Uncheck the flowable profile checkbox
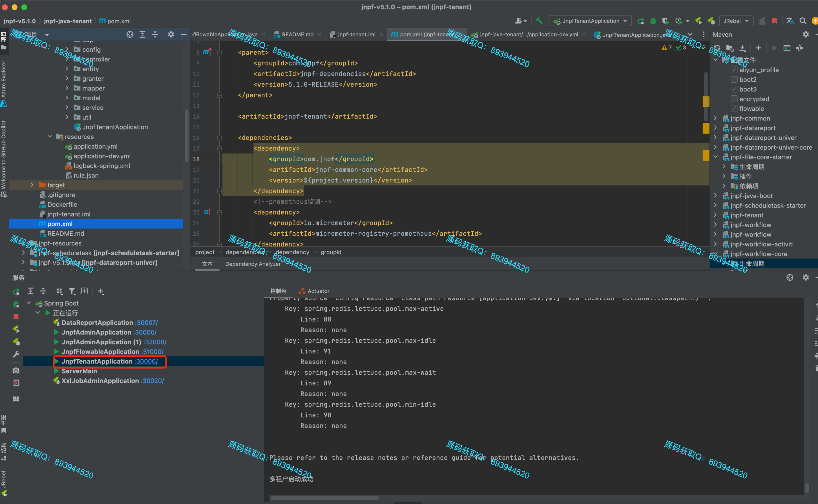This screenshot has height=504, width=818. (x=734, y=108)
